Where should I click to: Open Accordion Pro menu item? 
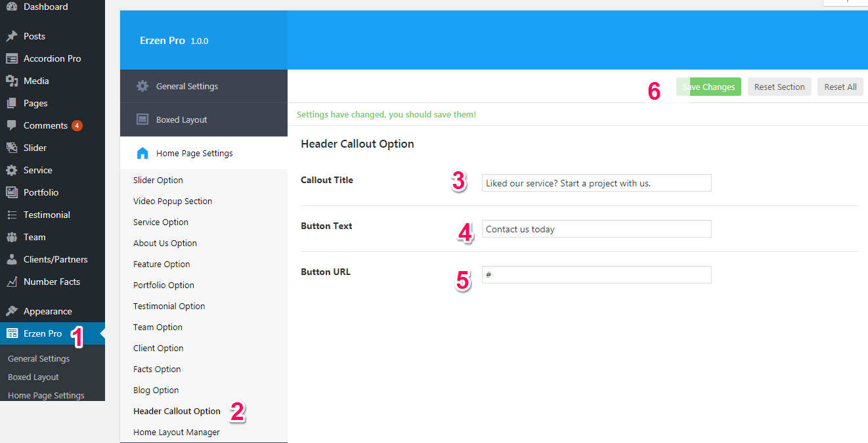tap(53, 58)
